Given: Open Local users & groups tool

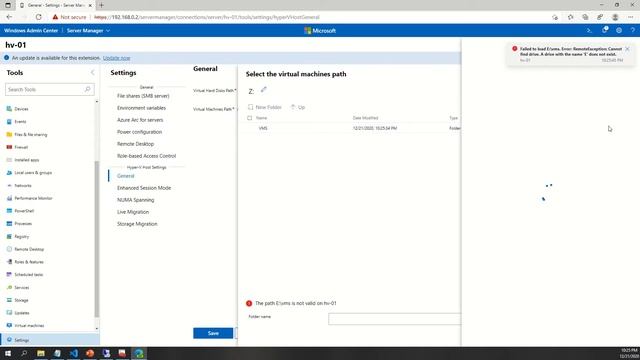Looking at the screenshot, I should click(x=33, y=173).
